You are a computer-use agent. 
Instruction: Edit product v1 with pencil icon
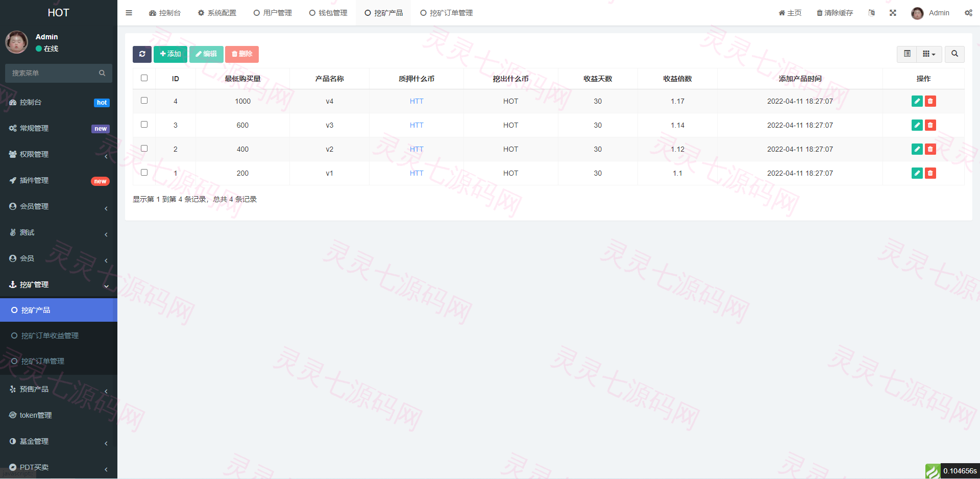[917, 173]
